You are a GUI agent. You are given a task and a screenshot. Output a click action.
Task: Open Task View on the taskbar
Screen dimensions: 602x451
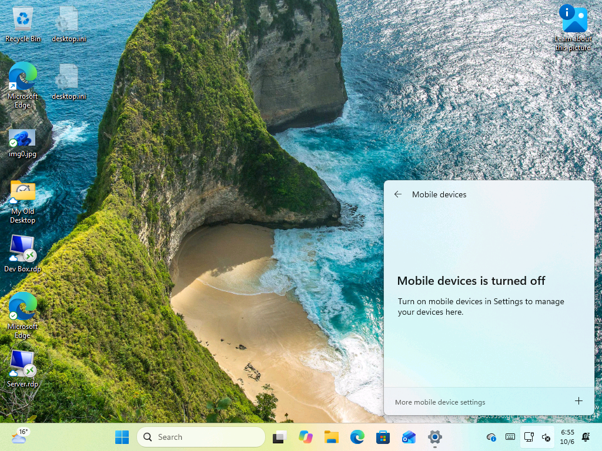click(279, 437)
